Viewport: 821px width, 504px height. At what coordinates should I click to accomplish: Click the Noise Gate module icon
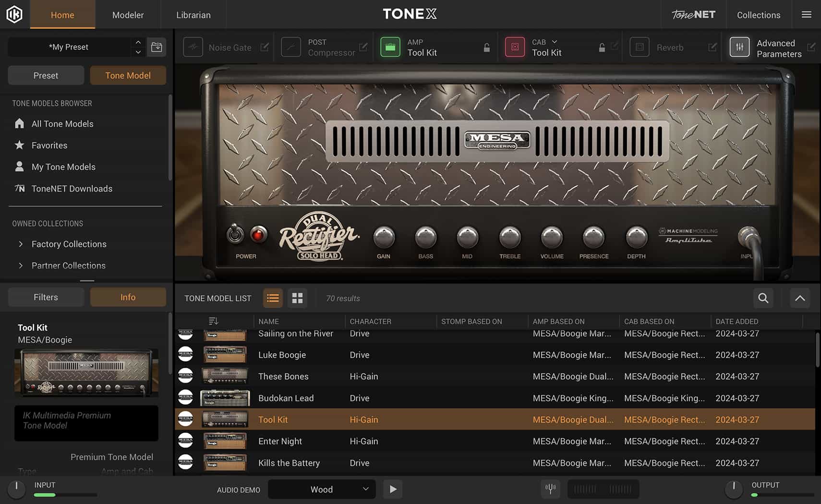(193, 47)
